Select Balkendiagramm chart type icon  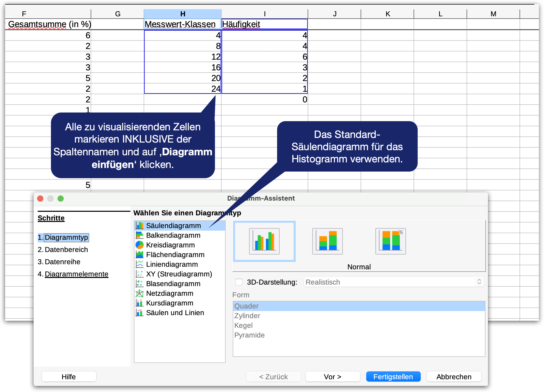[x=140, y=235]
